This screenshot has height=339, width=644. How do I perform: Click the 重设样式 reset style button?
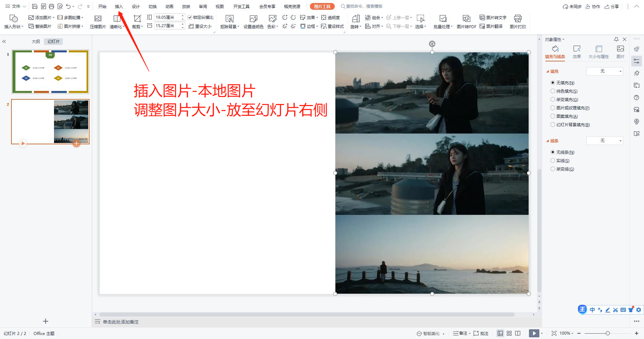(x=332, y=26)
